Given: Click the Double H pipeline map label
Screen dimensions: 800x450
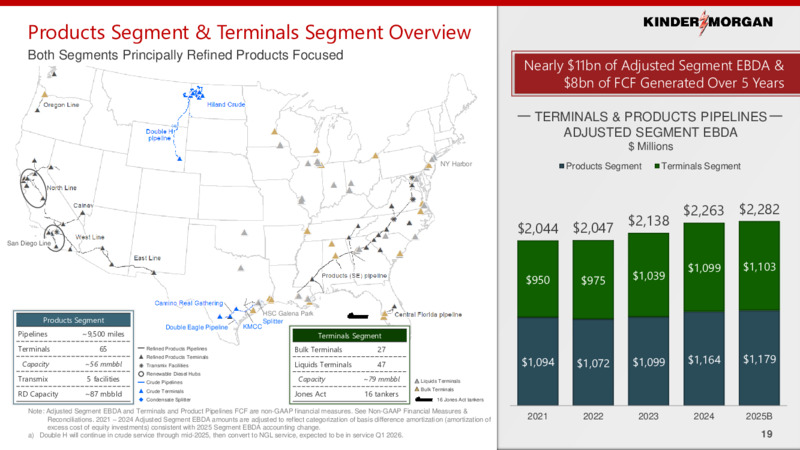Looking at the screenshot, I should pos(160,135).
